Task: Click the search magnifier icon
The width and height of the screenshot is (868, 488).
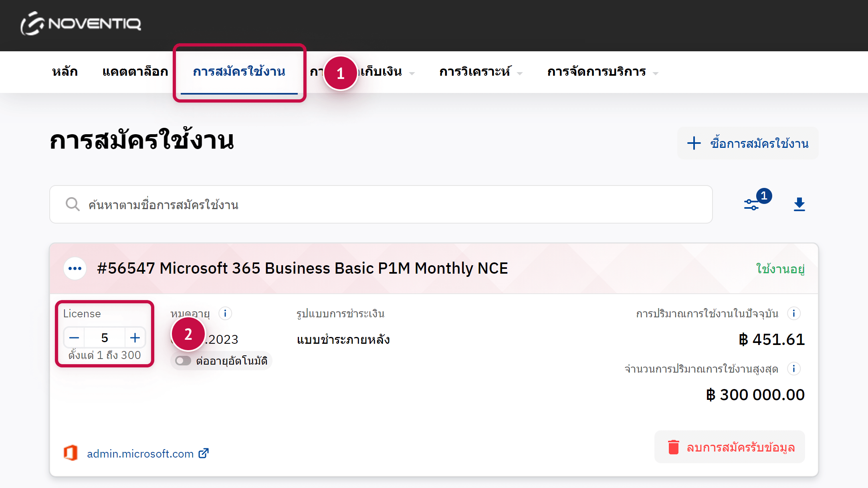Action: coord(73,204)
